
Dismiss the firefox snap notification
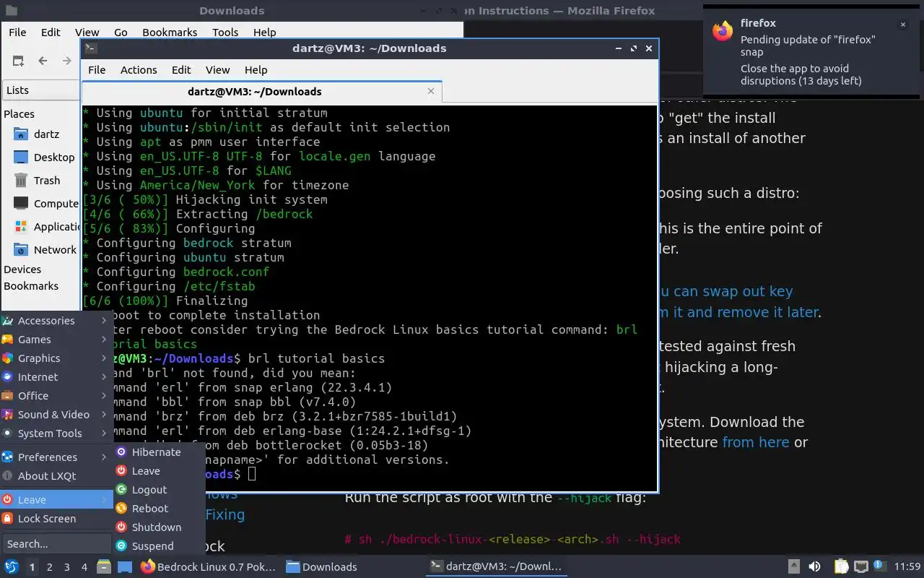coord(902,25)
